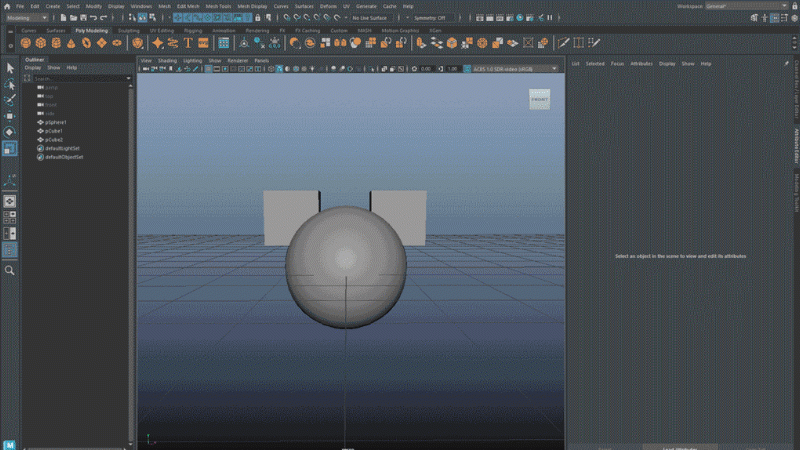The height and width of the screenshot is (450, 800).
Task: Pick the Rotate tool in toolbox
Action: (x=10, y=132)
